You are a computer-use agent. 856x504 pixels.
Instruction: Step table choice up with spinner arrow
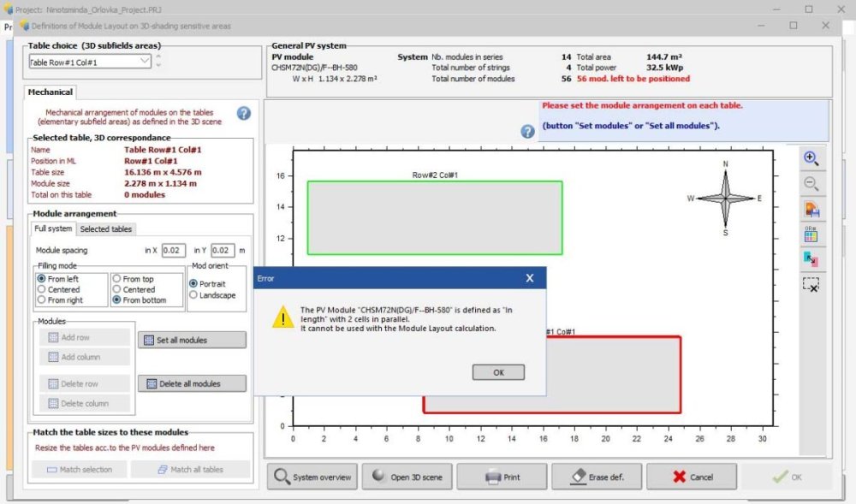pyautogui.click(x=158, y=57)
